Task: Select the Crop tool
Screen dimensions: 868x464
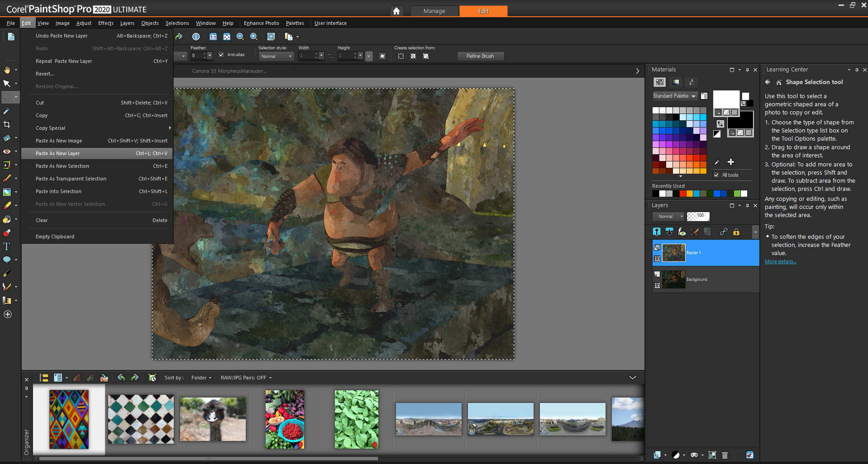Action: click(x=7, y=124)
